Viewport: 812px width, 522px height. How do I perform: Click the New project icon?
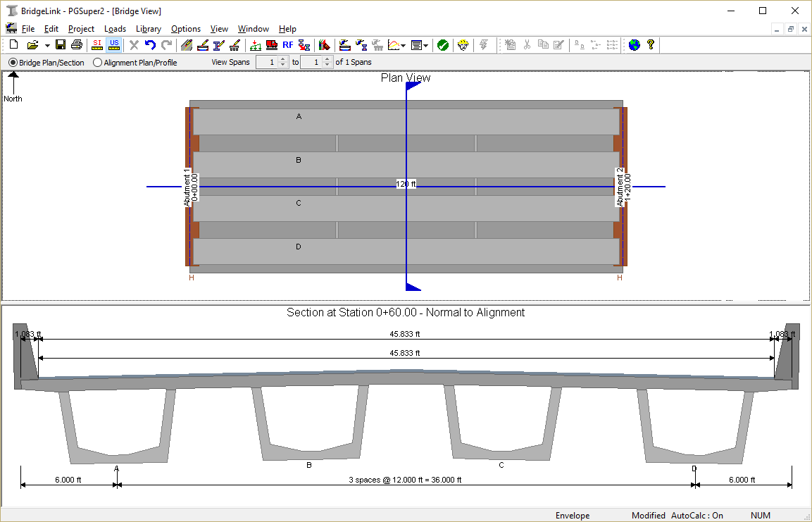13,45
